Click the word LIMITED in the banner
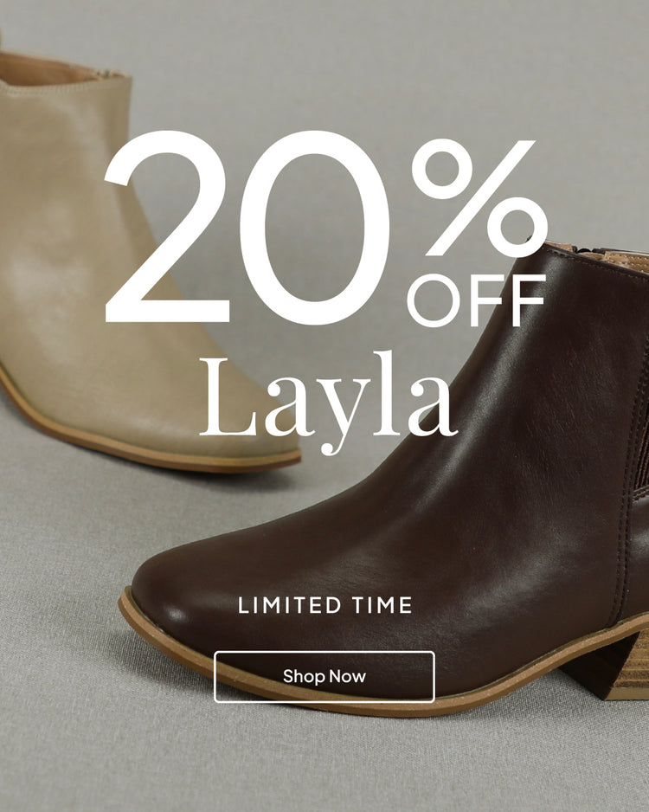The width and height of the screenshot is (649, 812). pos(289,605)
